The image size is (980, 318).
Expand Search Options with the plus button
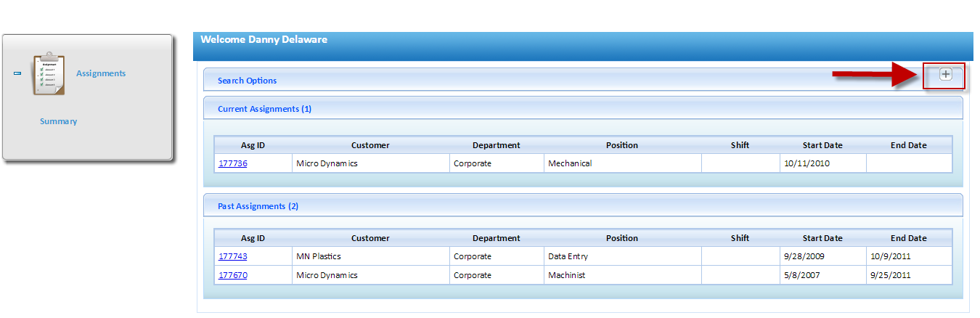click(945, 75)
